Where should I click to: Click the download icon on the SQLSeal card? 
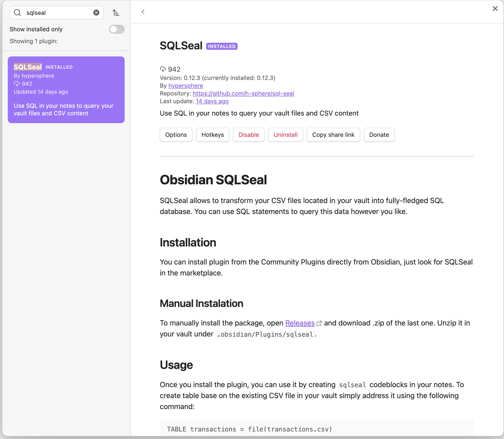pos(17,84)
